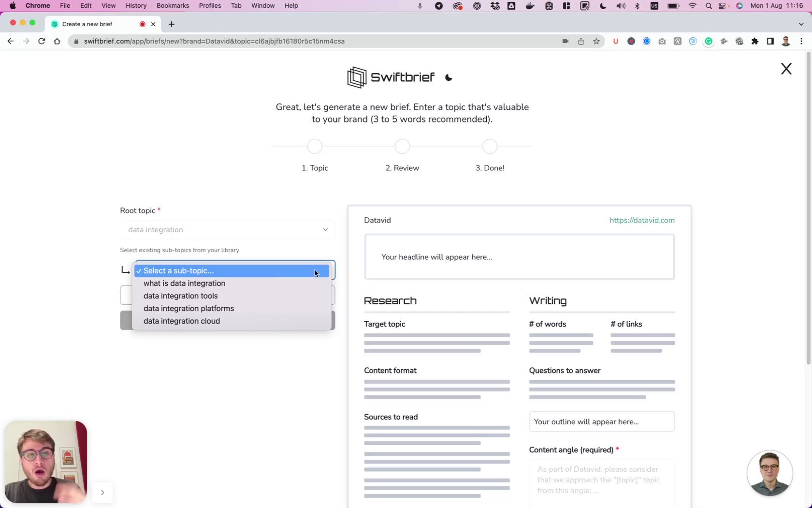Open the Loom recording extension
812x508 pixels.
(631, 41)
